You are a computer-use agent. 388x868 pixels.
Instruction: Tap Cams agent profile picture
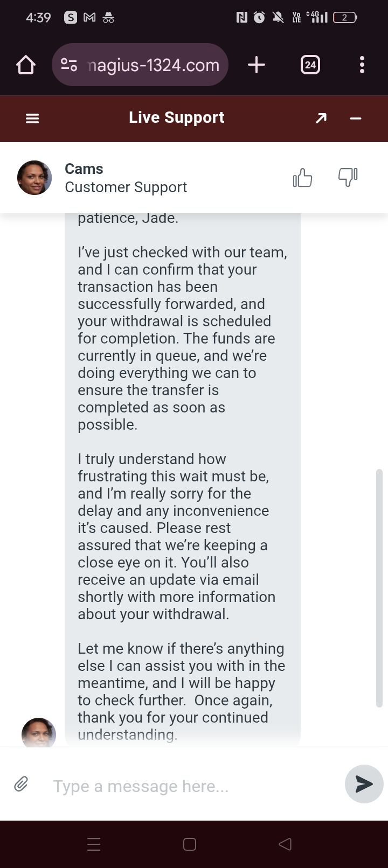[x=34, y=178]
